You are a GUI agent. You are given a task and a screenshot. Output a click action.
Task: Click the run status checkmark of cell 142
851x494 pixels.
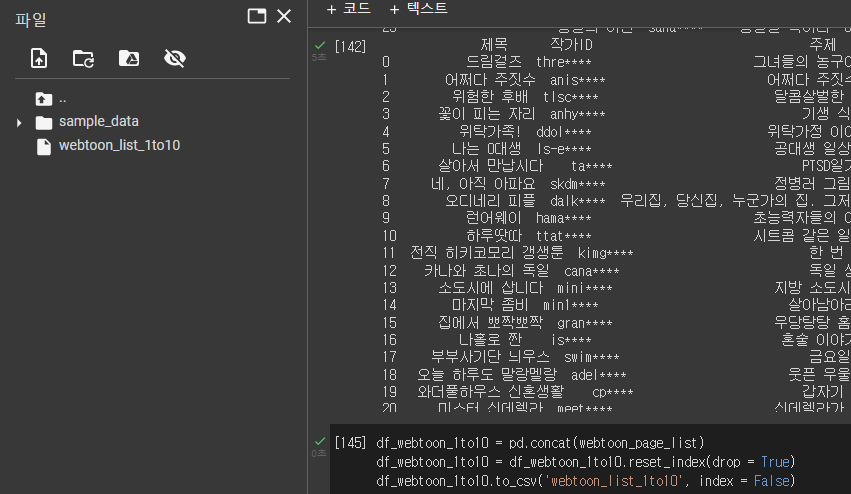point(320,45)
